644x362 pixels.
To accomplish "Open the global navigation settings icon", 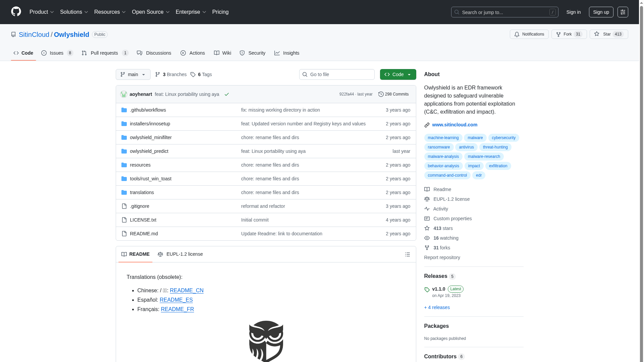I will pos(623,12).
